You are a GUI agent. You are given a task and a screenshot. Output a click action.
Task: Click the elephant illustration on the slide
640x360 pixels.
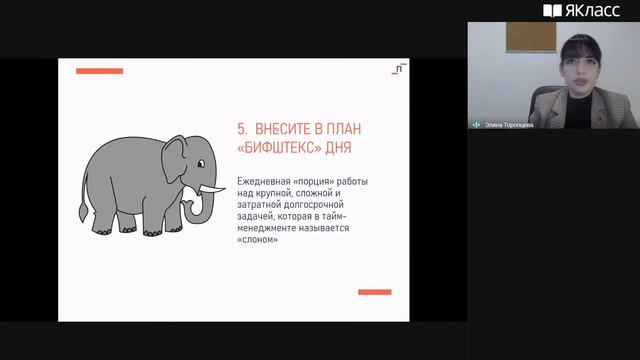coord(151,186)
